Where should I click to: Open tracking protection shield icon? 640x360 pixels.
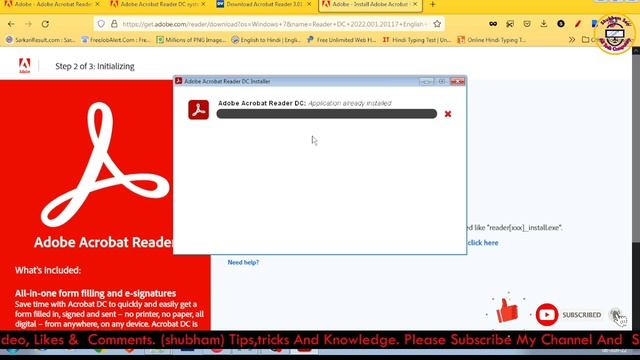click(x=101, y=24)
